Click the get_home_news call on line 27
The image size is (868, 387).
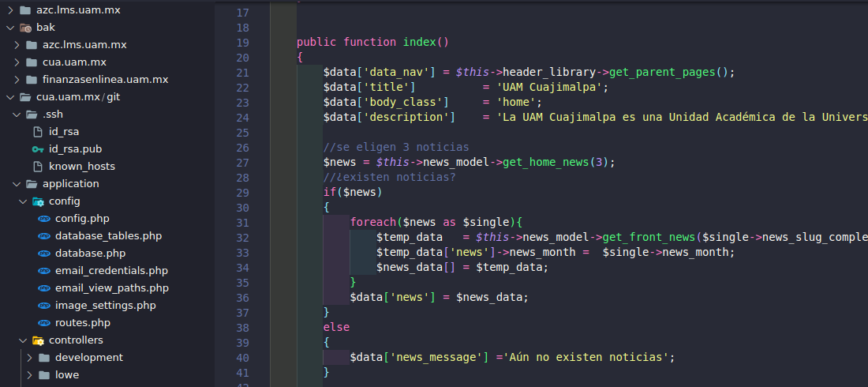click(x=545, y=163)
